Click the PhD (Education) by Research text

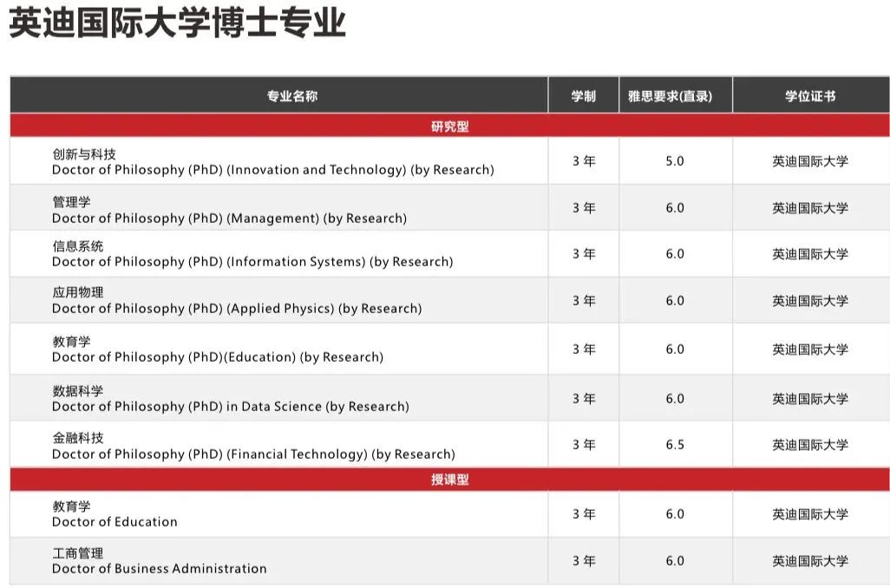click(218, 357)
